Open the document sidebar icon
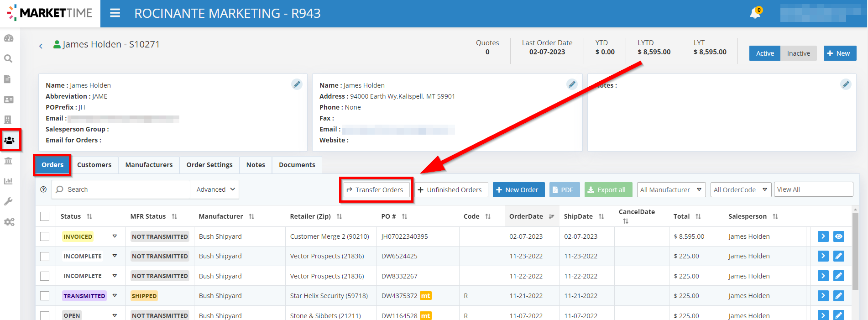The width and height of the screenshot is (868, 320). 7,79
